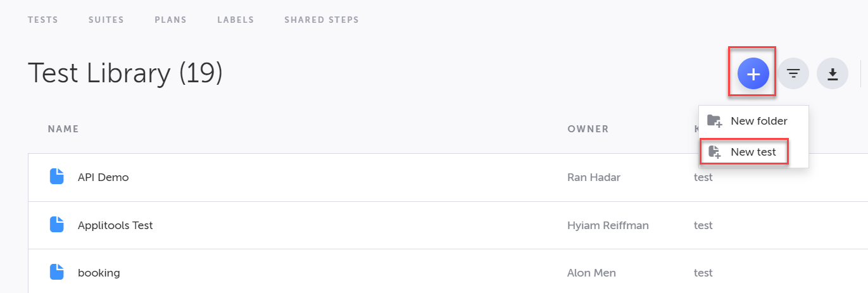Open the Suites tab
Viewport: 868px width, 293px height.
point(106,20)
